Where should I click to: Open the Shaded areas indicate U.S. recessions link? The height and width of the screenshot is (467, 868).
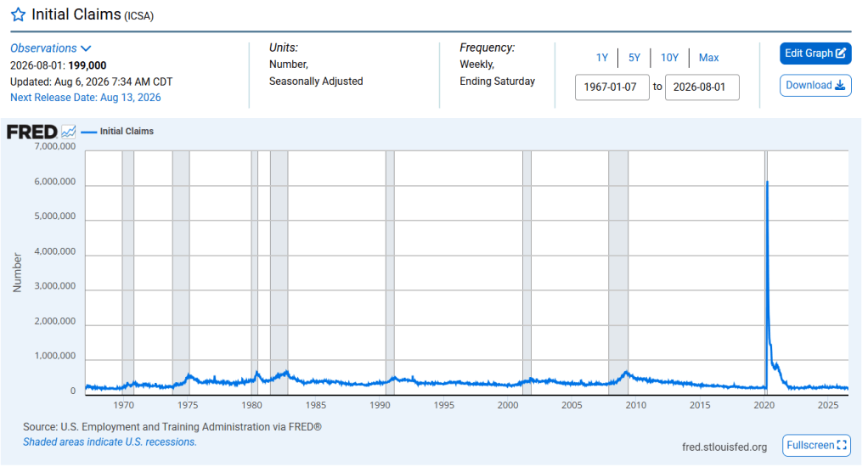[110, 442]
